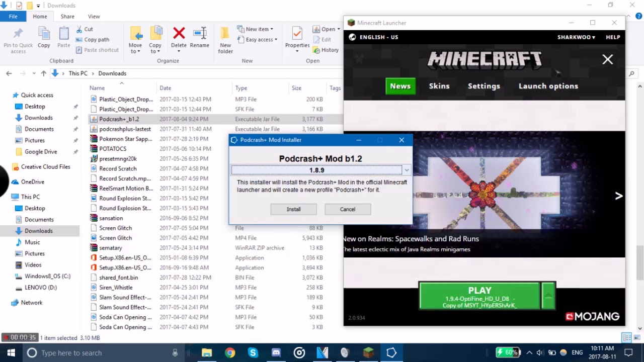Select Network in navigation pane
This screenshot has height=362, width=644.
[32, 303]
